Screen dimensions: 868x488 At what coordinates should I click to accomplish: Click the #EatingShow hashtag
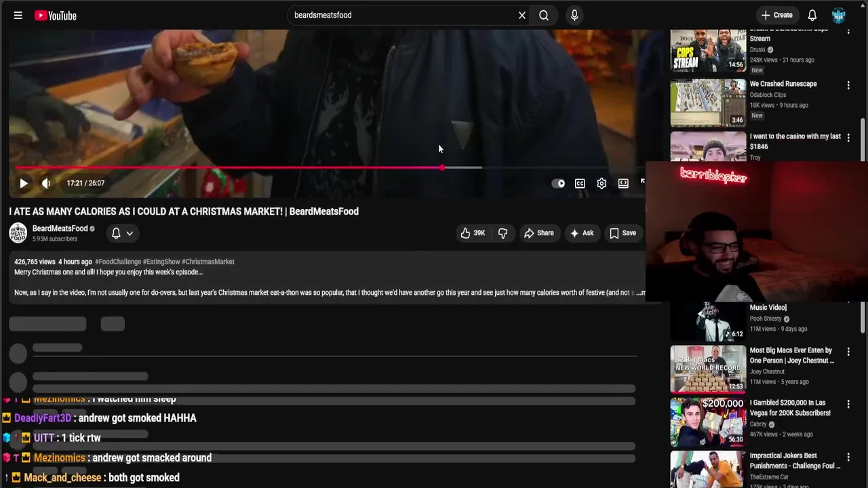[161, 262]
